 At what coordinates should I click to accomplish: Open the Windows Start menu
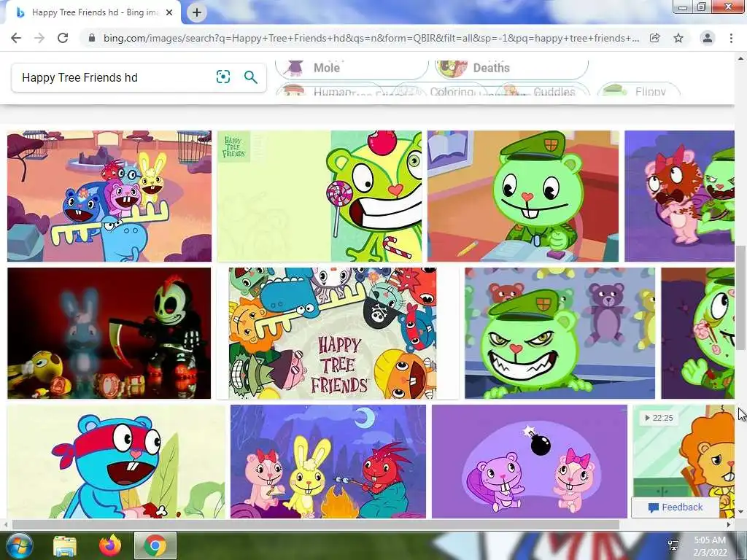click(x=19, y=545)
